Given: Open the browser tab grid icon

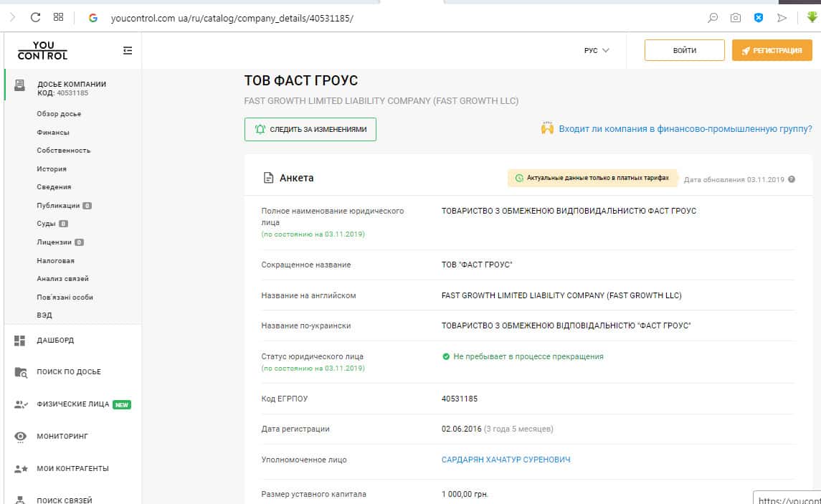Looking at the screenshot, I should point(59,17).
